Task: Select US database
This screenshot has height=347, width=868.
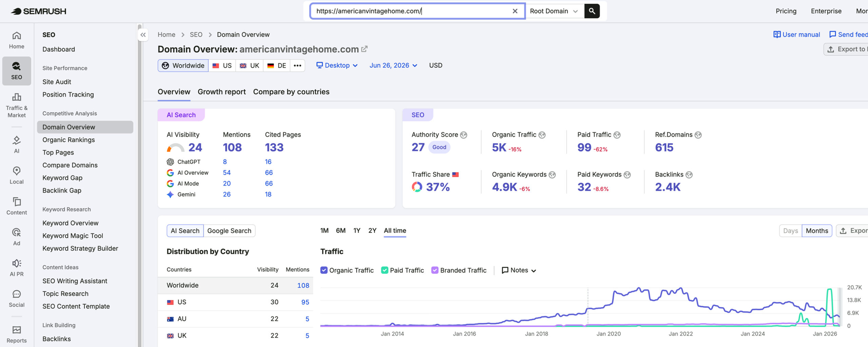Action: (x=222, y=66)
